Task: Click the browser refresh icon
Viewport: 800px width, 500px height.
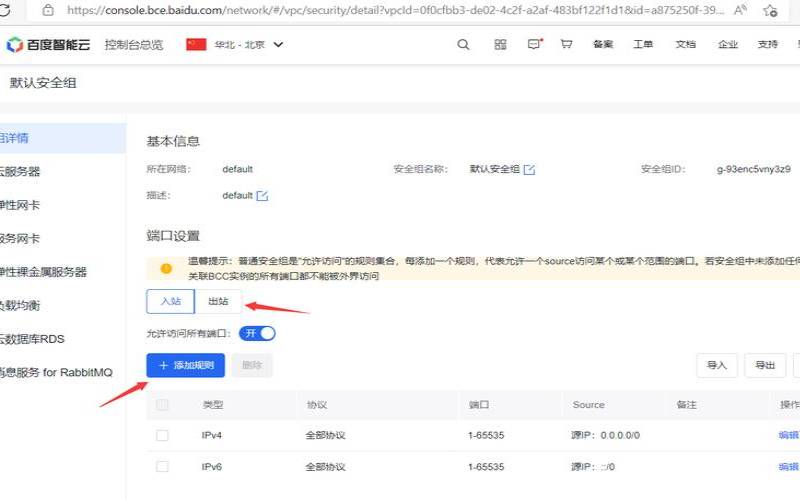Action: click(x=4, y=10)
